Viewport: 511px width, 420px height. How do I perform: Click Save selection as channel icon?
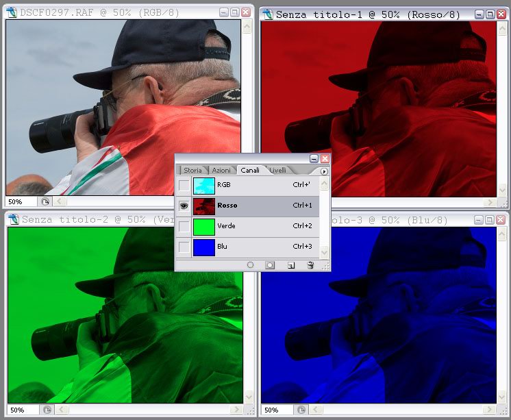pos(270,264)
